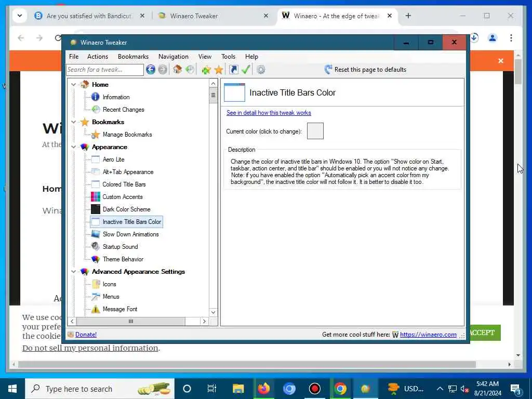Collapse the Appearance tree node
This screenshot has height=399, width=532.
click(x=74, y=147)
